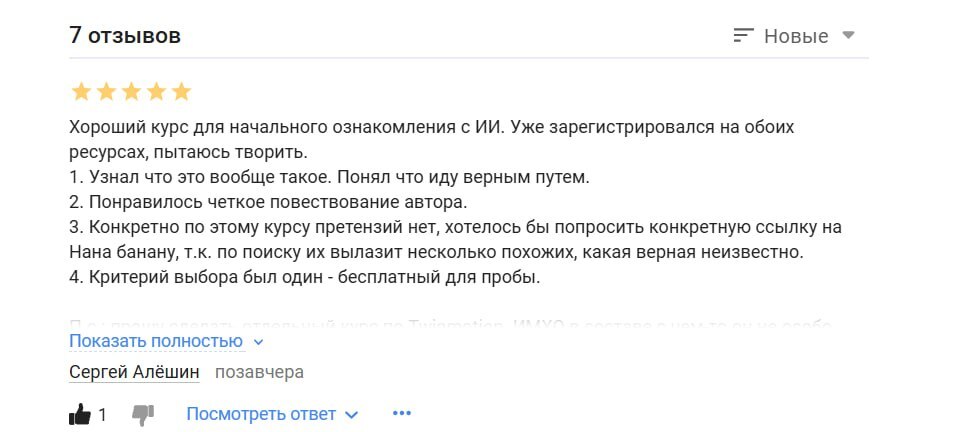Click the fourth rating star
Viewport: 972px width, 432px height.
coord(156,92)
